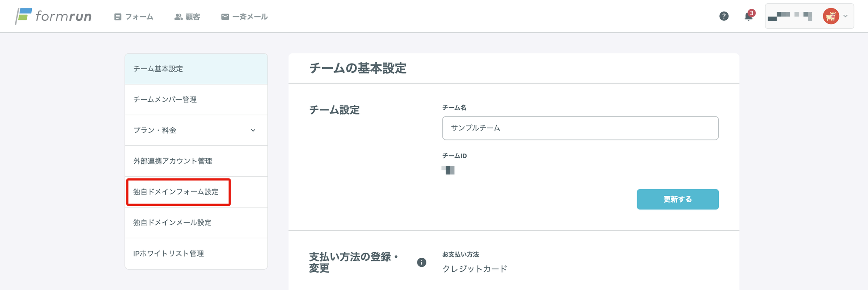Open the プラン・料金 sidebar section
This screenshot has height=290, width=868.
coord(196,131)
